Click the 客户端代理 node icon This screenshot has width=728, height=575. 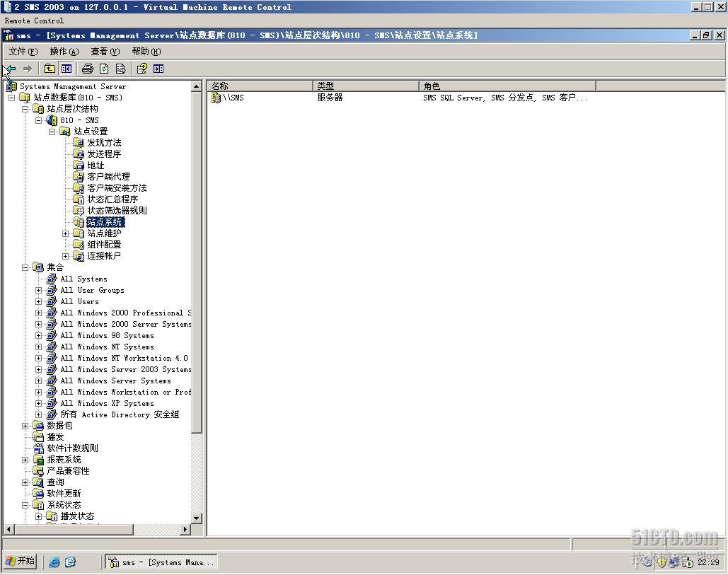click(x=79, y=176)
